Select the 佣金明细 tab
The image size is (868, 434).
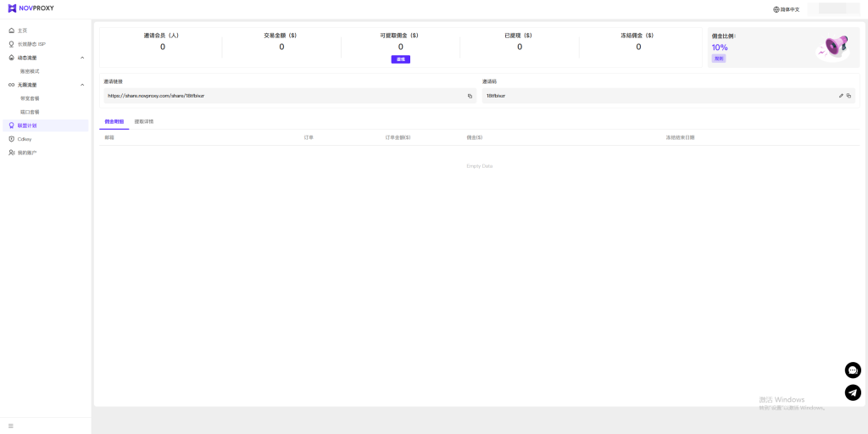(x=114, y=122)
